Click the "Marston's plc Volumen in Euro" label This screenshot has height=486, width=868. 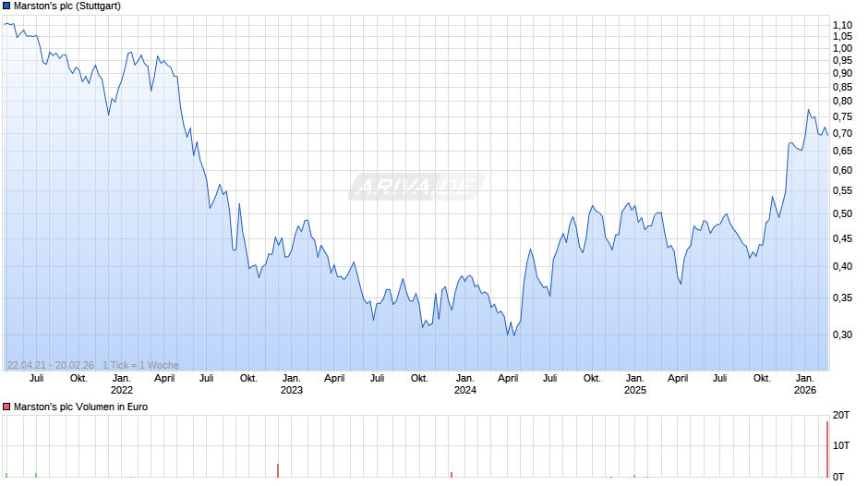81,407
